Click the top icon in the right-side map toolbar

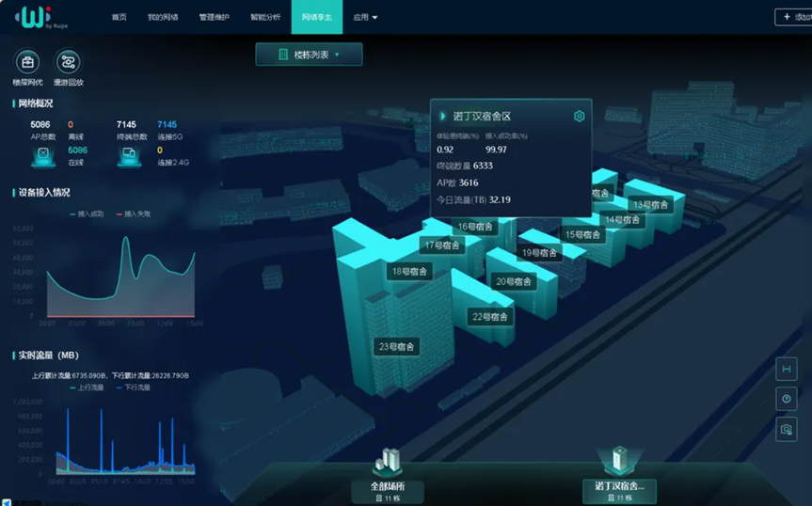pyautogui.click(x=786, y=369)
